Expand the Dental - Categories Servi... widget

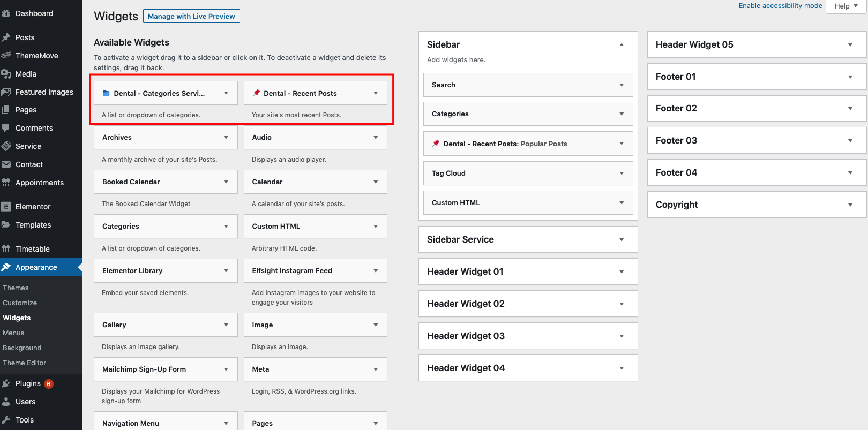pos(226,93)
